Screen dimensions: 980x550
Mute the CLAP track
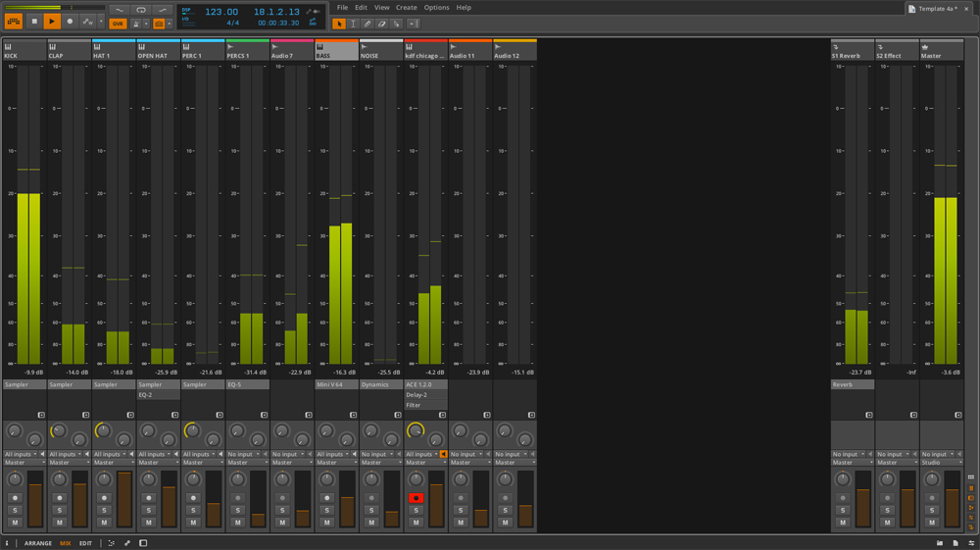pyautogui.click(x=60, y=523)
